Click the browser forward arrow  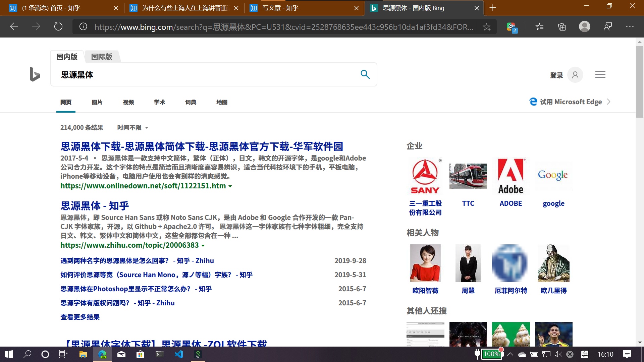(x=36, y=26)
